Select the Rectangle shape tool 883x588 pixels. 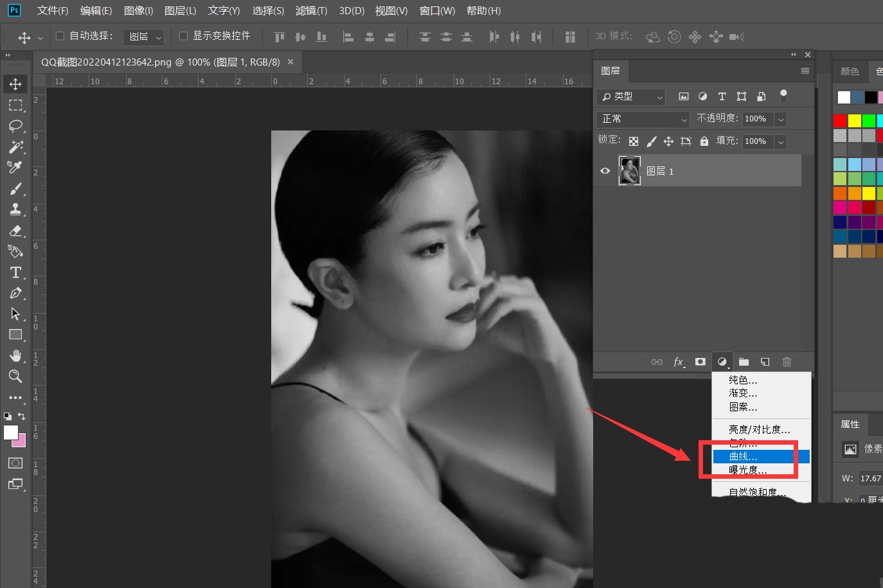click(x=15, y=335)
